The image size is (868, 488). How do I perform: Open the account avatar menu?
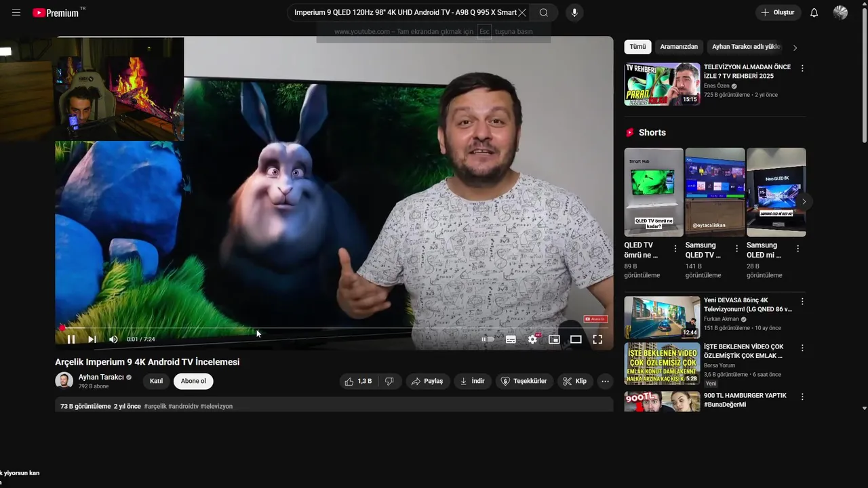pos(841,13)
